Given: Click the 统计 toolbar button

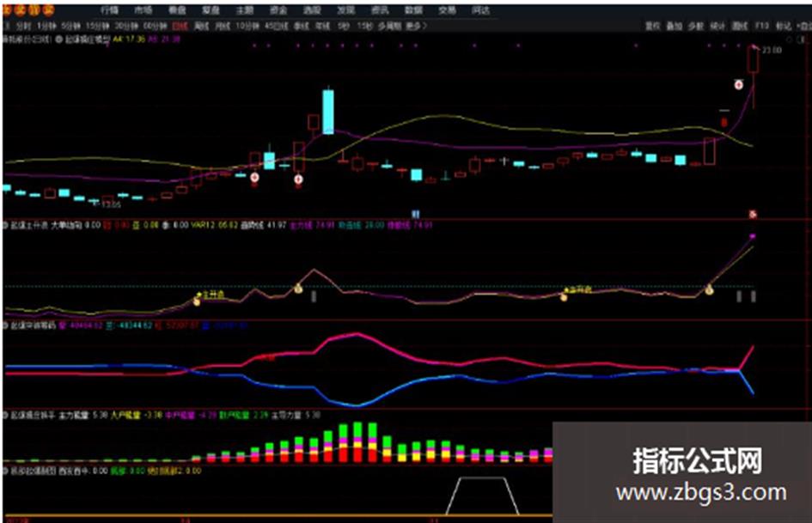Looking at the screenshot, I should pos(717,26).
